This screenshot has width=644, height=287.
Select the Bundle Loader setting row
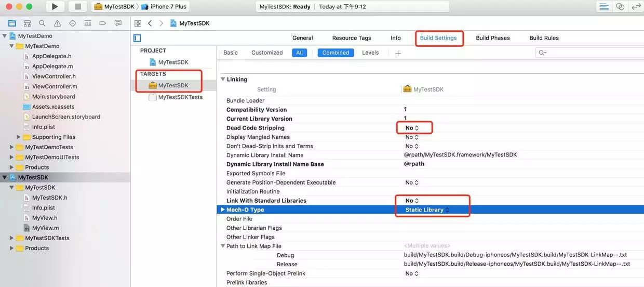point(430,101)
